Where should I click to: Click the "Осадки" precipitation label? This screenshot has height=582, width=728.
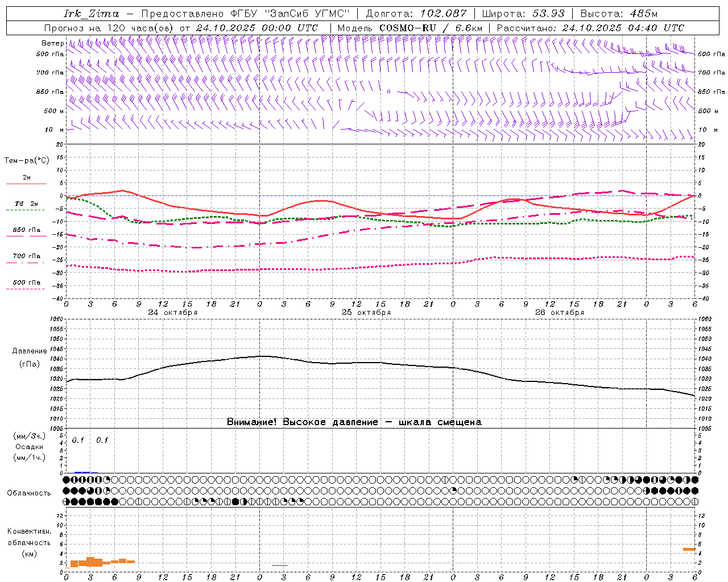click(30, 447)
